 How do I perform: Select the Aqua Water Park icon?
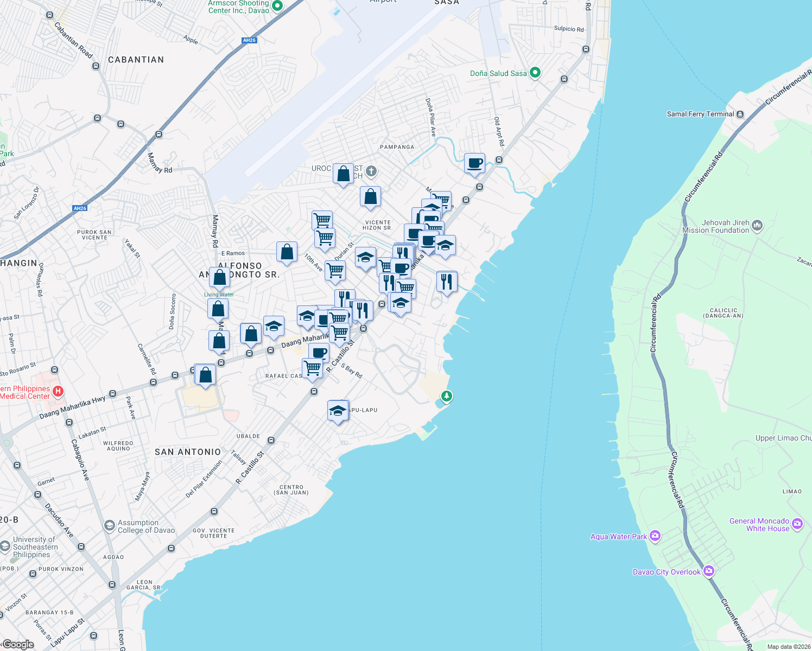pyautogui.click(x=655, y=535)
